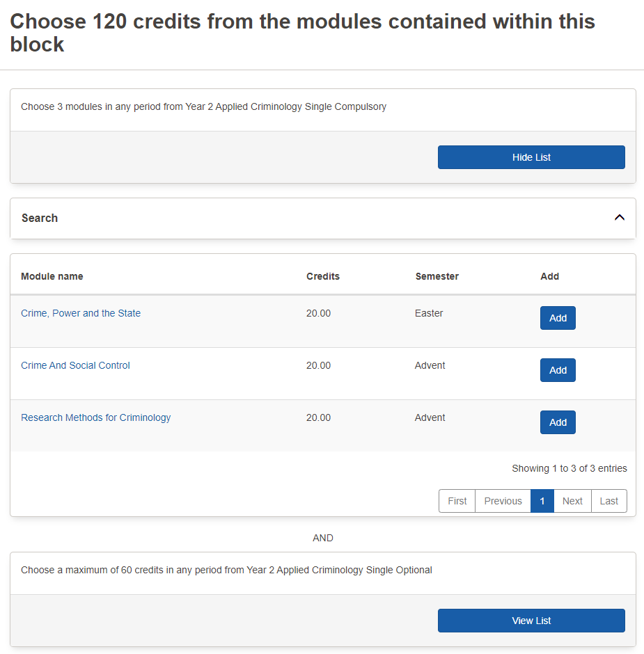The image size is (644, 654).
Task: Sort by Module name column header
Action: tap(52, 276)
